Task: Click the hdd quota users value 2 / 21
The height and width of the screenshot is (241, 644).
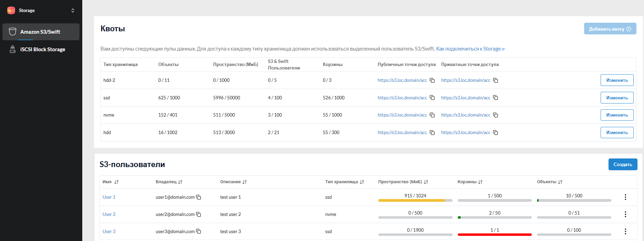Action: (x=274, y=132)
